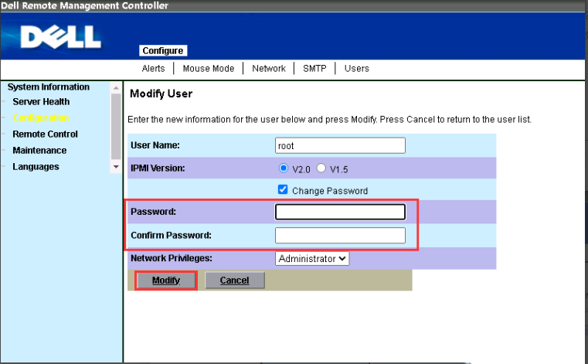Click the Dell Remote Management Controller title
This screenshot has height=364, width=588.
coord(85,5)
